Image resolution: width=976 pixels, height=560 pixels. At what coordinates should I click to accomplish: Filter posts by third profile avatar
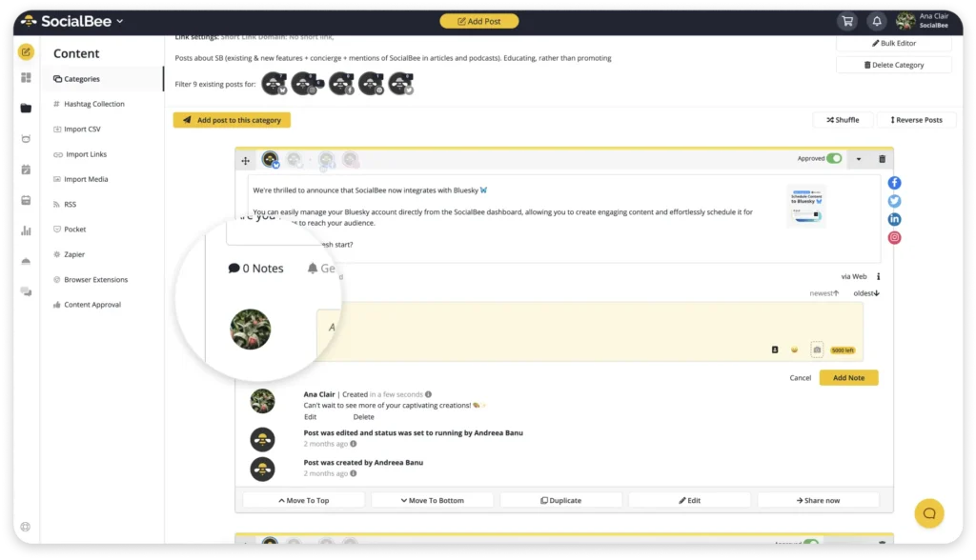[341, 84]
